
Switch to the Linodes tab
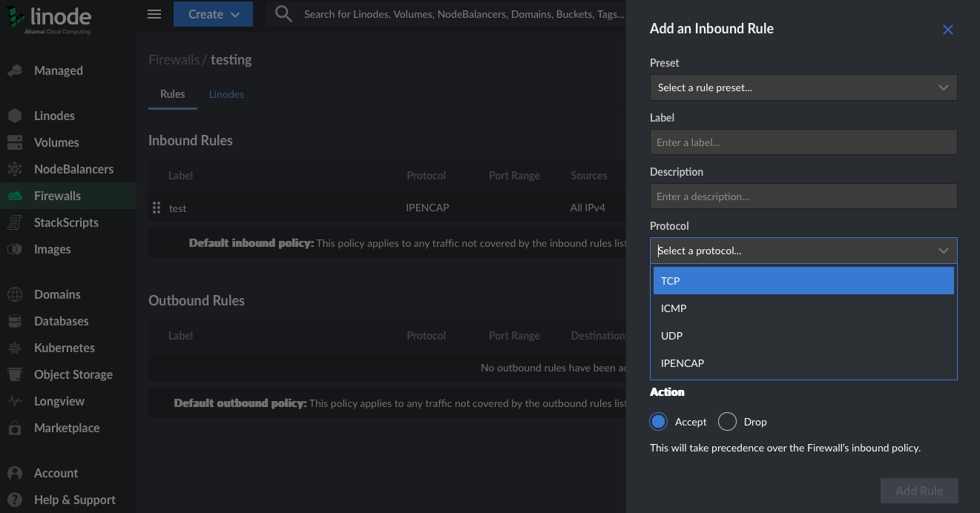click(226, 94)
